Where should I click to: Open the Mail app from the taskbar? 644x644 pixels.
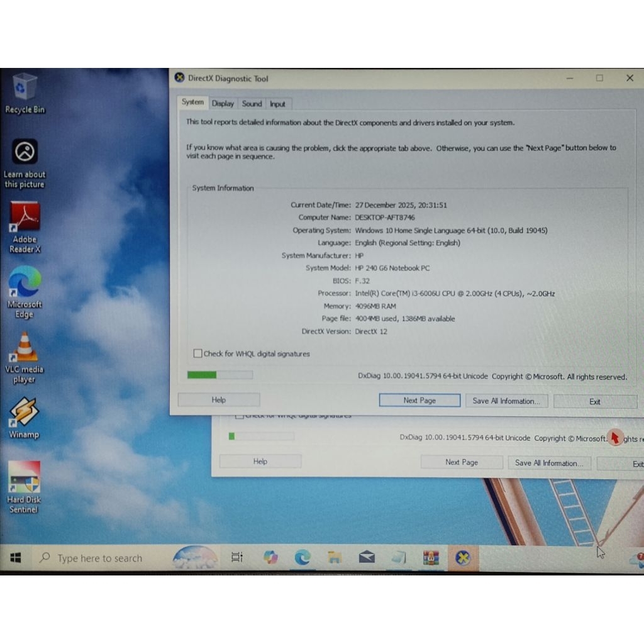pyautogui.click(x=367, y=558)
